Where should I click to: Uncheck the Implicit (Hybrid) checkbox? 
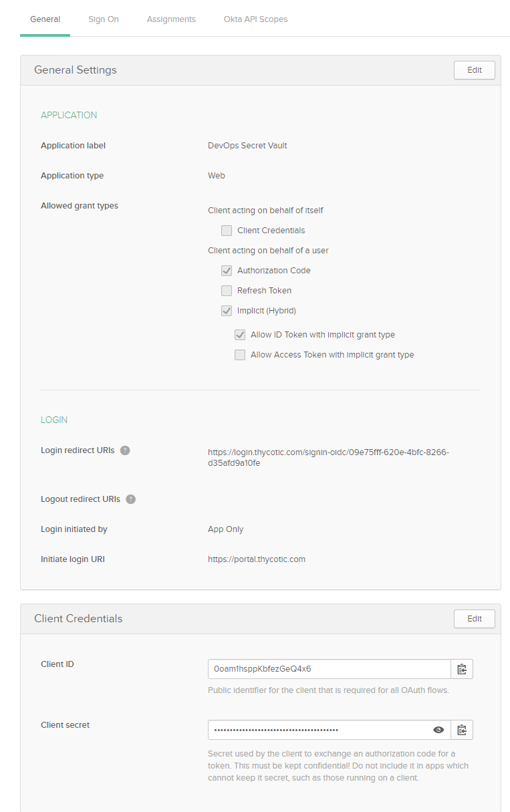point(227,311)
